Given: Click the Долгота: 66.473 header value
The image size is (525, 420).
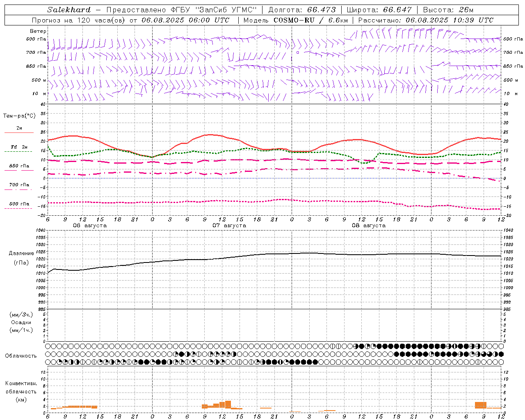Looking at the screenshot, I should [x=302, y=10].
